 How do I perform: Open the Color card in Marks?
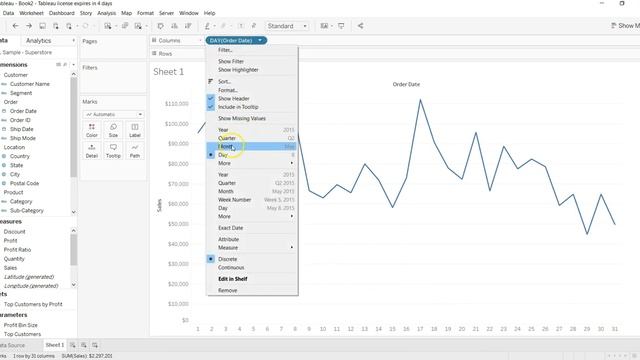[x=92, y=130]
